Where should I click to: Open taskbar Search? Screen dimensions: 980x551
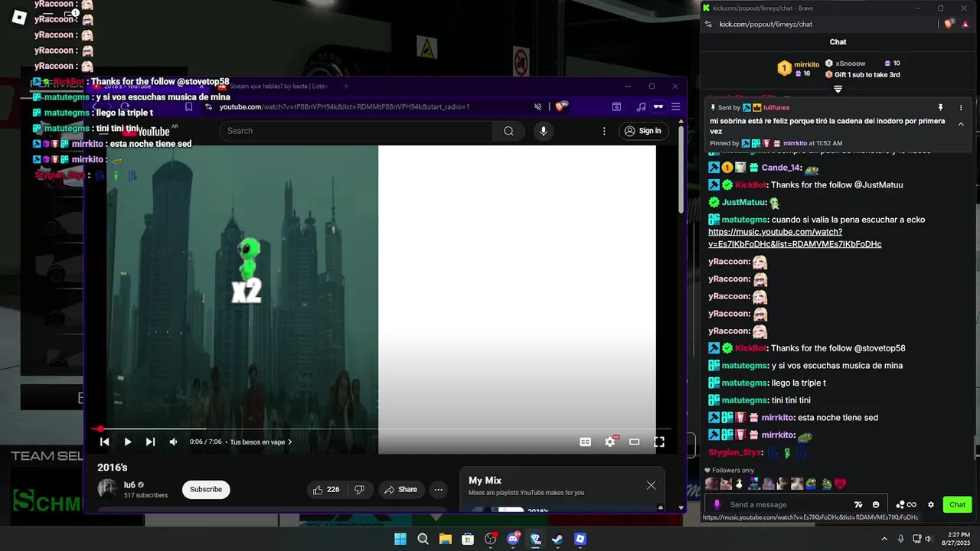(423, 539)
